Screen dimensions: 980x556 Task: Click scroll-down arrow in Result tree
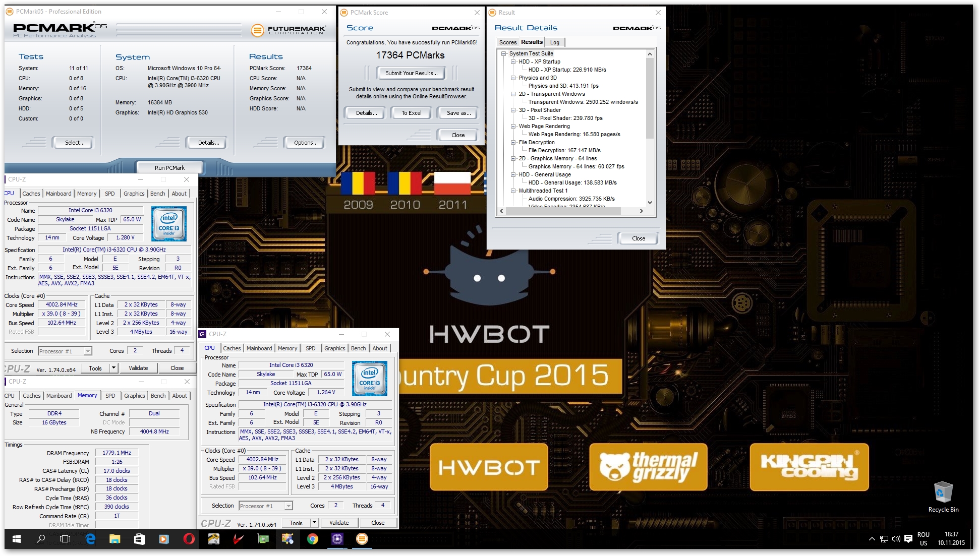650,203
